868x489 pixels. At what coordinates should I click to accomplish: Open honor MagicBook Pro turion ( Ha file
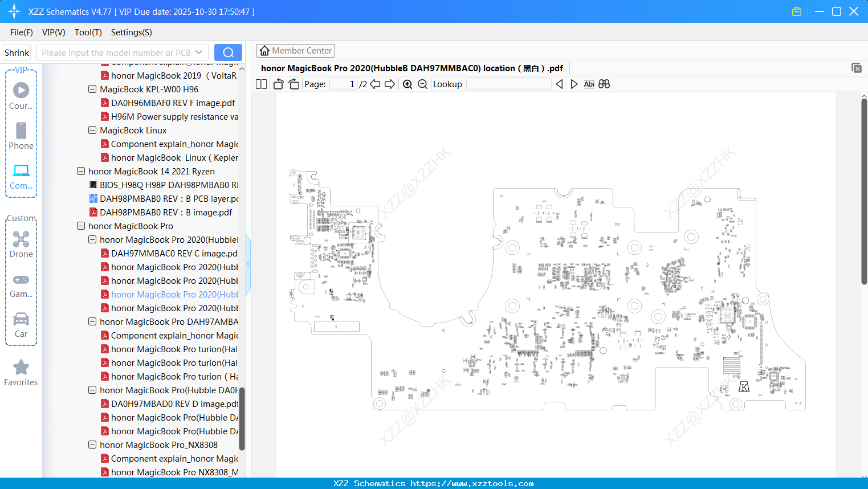pyautogui.click(x=169, y=377)
